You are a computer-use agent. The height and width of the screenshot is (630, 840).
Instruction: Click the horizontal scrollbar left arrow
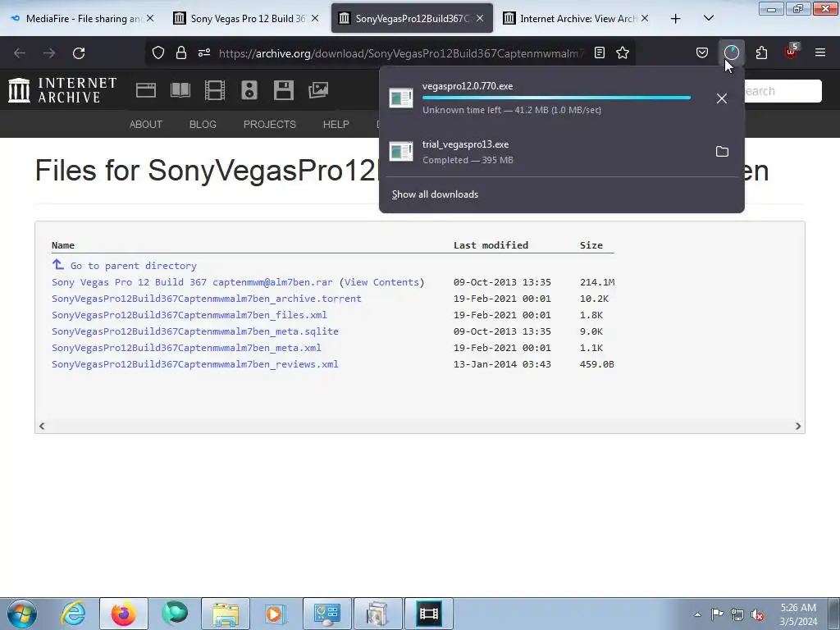point(42,426)
